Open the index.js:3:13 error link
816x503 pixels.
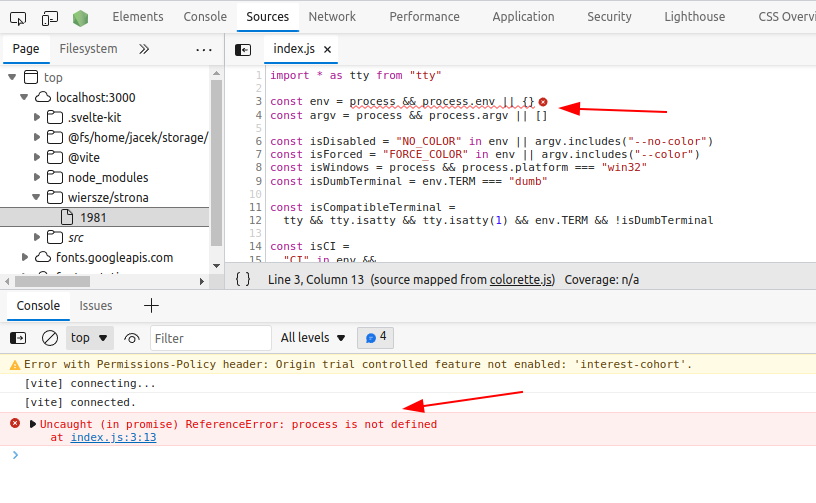click(113, 437)
